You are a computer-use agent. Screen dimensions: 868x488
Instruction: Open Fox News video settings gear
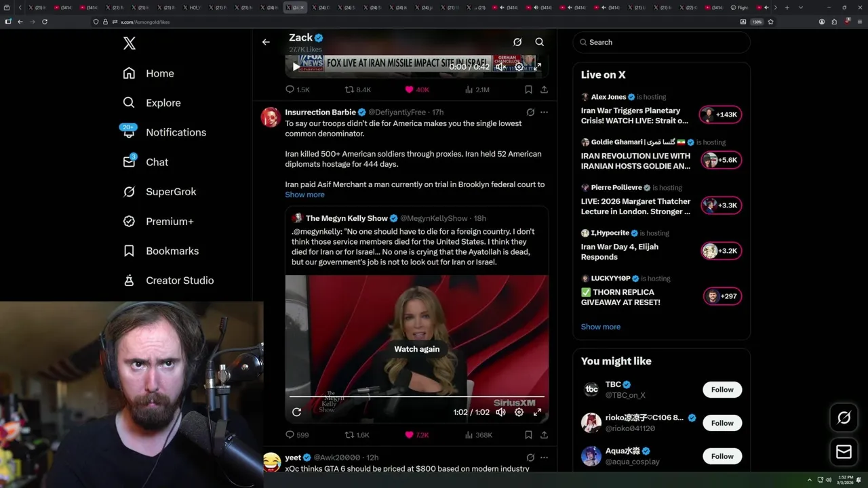tap(519, 66)
